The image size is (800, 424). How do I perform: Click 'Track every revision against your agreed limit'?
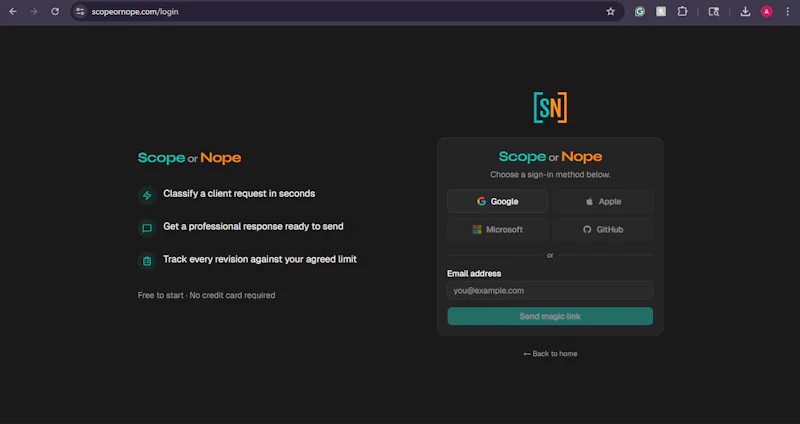(x=260, y=259)
